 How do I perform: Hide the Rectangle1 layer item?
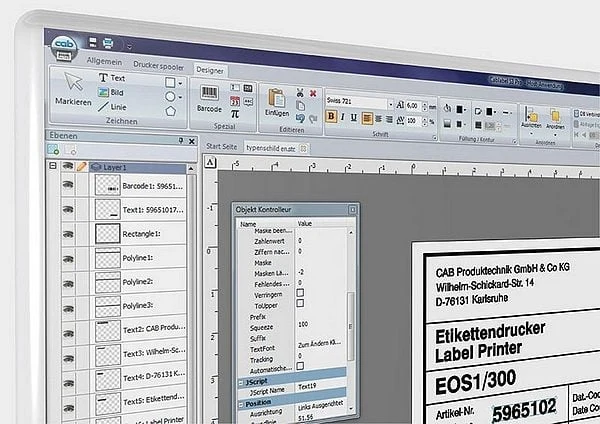(68, 234)
